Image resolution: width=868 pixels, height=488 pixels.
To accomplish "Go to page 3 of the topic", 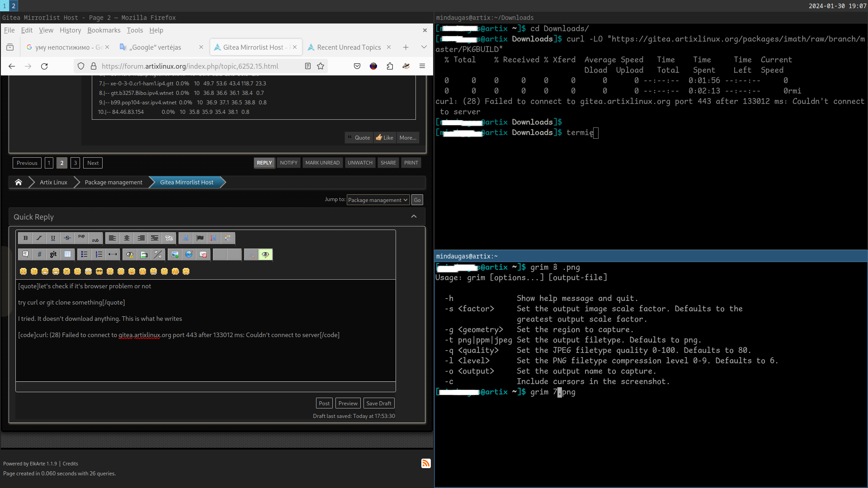I will click(75, 163).
